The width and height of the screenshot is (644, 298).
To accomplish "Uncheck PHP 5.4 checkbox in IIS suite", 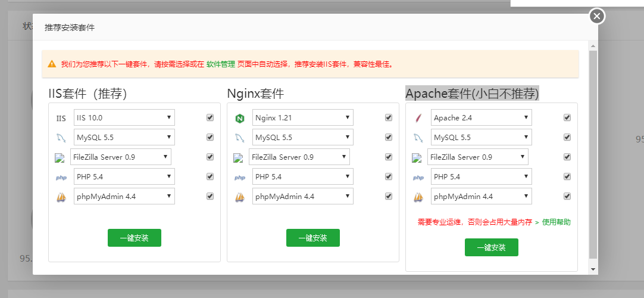I will click(x=210, y=177).
